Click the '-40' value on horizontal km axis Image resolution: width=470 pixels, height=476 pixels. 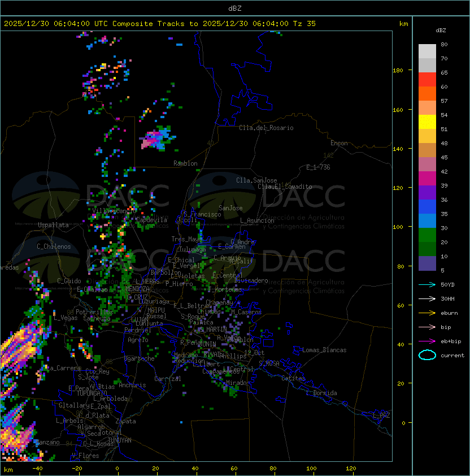pos(37,469)
